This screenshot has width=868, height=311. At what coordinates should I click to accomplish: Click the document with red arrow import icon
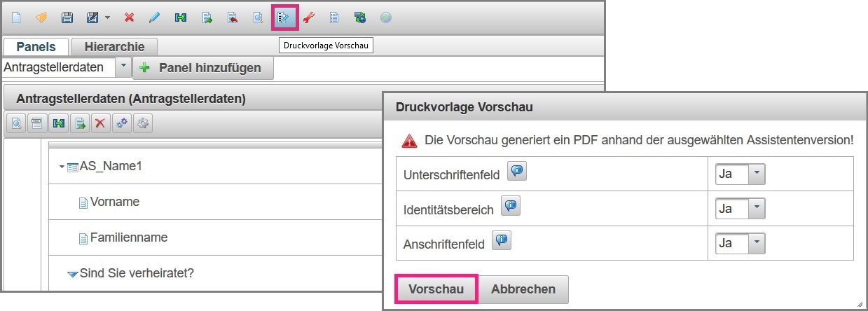pyautogui.click(x=233, y=18)
